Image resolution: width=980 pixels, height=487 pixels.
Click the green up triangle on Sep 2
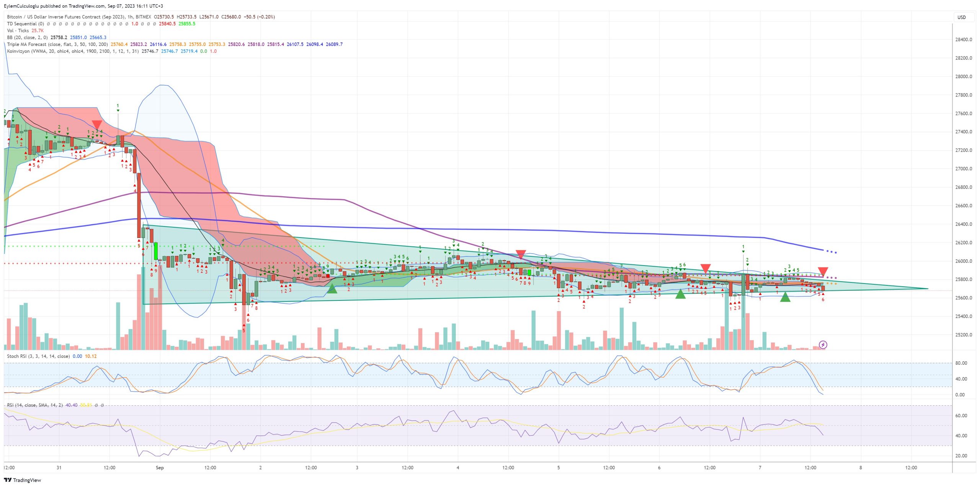point(332,289)
